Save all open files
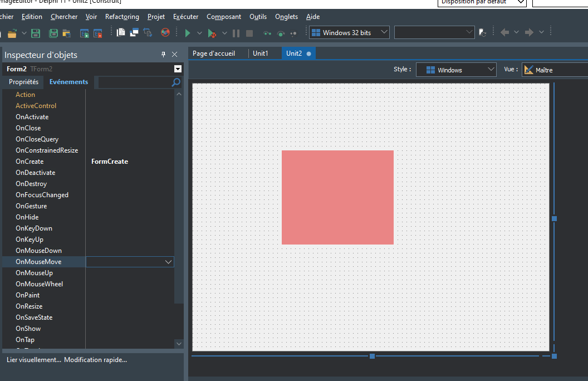The height and width of the screenshot is (381, 588). click(52, 32)
